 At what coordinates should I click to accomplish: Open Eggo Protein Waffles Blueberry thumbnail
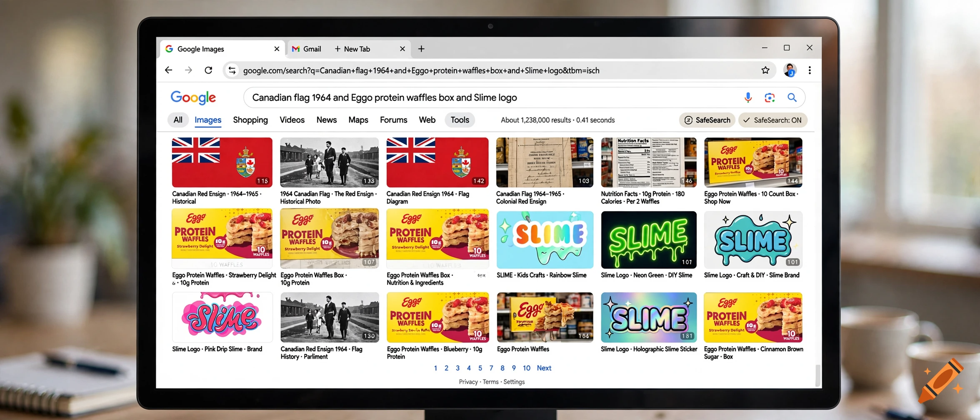pos(437,317)
